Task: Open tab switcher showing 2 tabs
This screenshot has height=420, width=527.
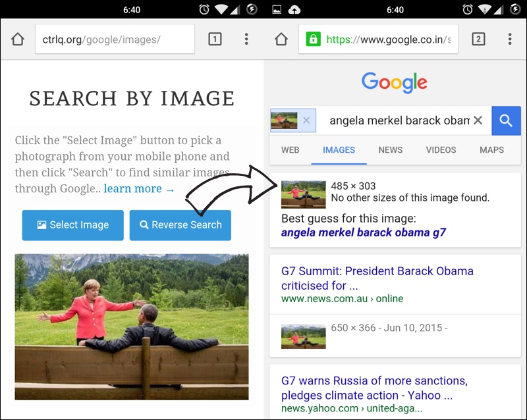Action: pos(479,39)
